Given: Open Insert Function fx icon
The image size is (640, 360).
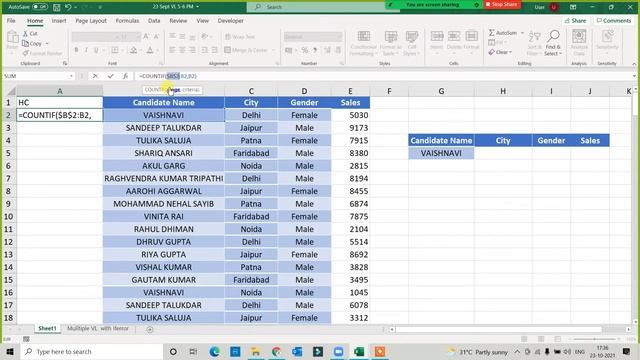Looking at the screenshot, I should point(125,76).
